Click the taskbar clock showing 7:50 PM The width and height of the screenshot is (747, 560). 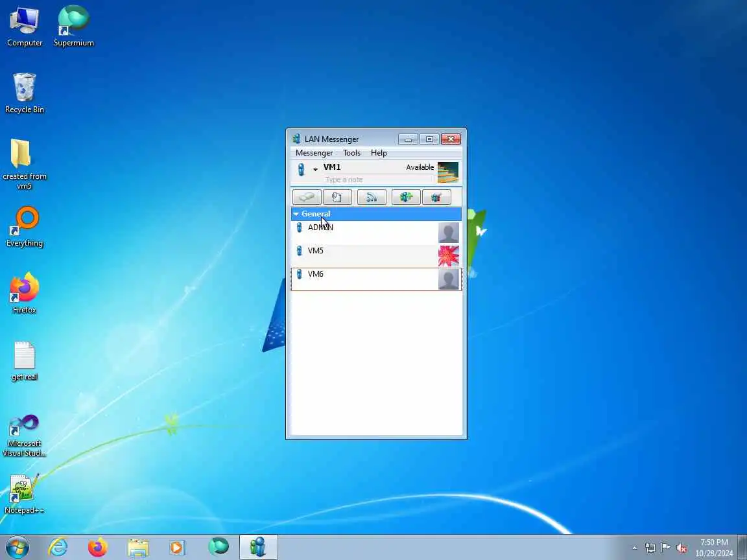(x=714, y=548)
